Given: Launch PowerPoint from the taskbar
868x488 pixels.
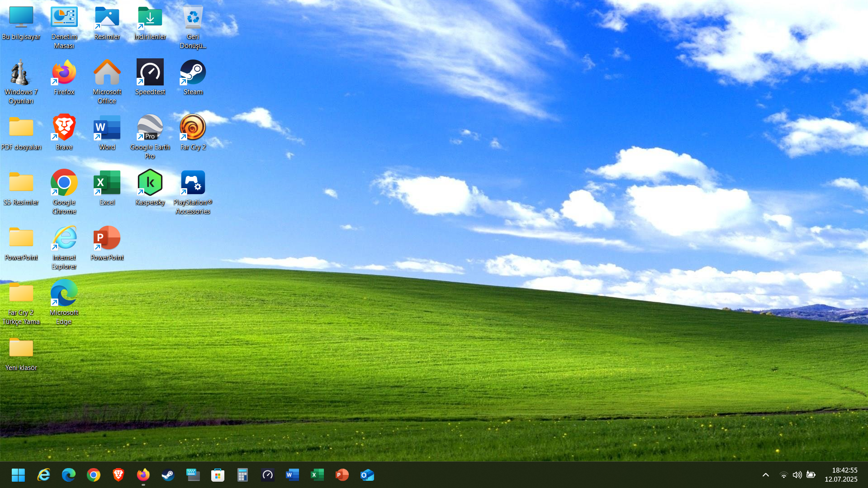Looking at the screenshot, I should pyautogui.click(x=342, y=475).
